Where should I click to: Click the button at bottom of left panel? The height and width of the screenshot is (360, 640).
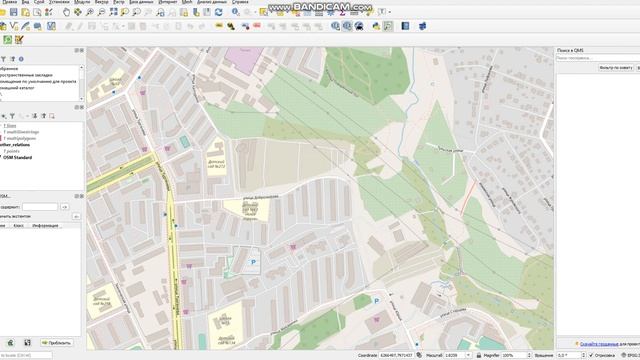(x=57, y=343)
